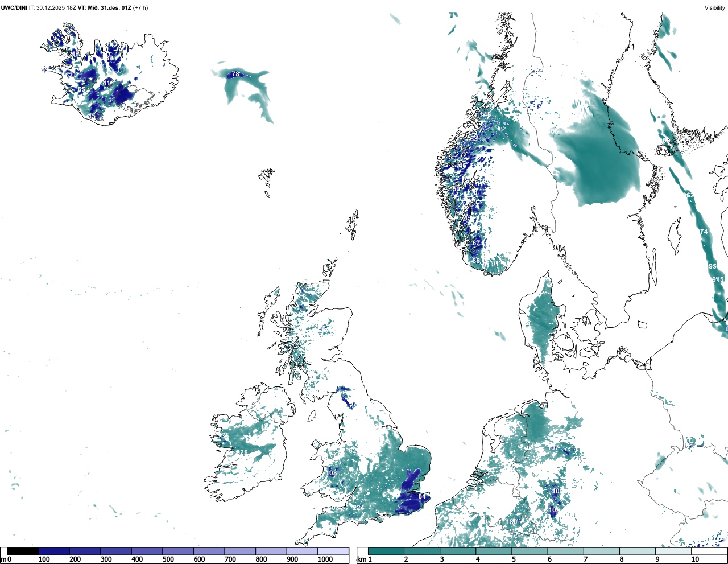
Task: Click the '103' value over Wales
Action: point(332,473)
